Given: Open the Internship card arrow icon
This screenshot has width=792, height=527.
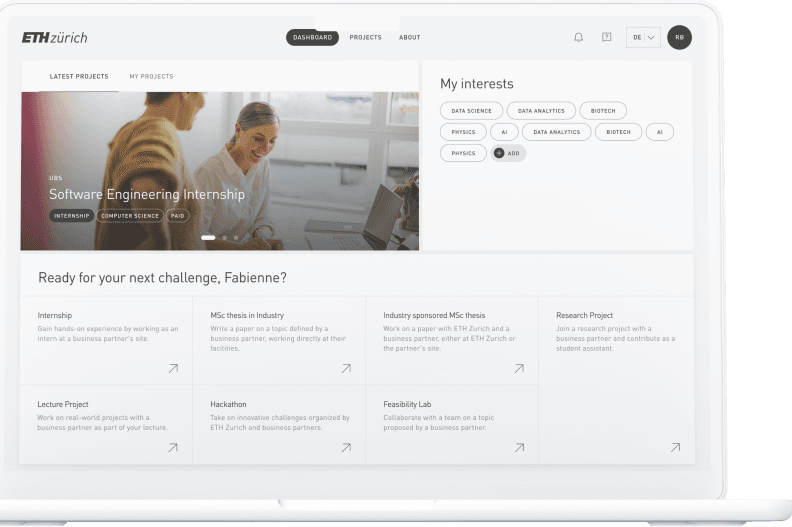Looking at the screenshot, I should pos(173,369).
